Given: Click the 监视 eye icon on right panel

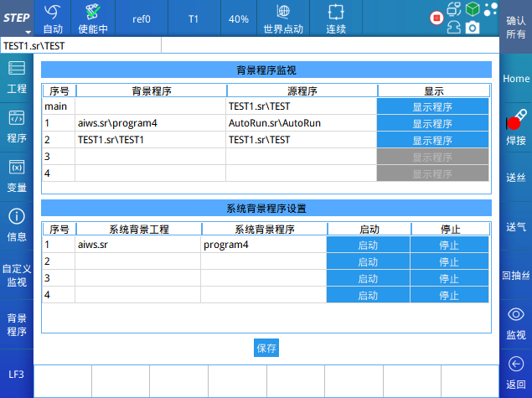Looking at the screenshot, I should [x=516, y=323].
